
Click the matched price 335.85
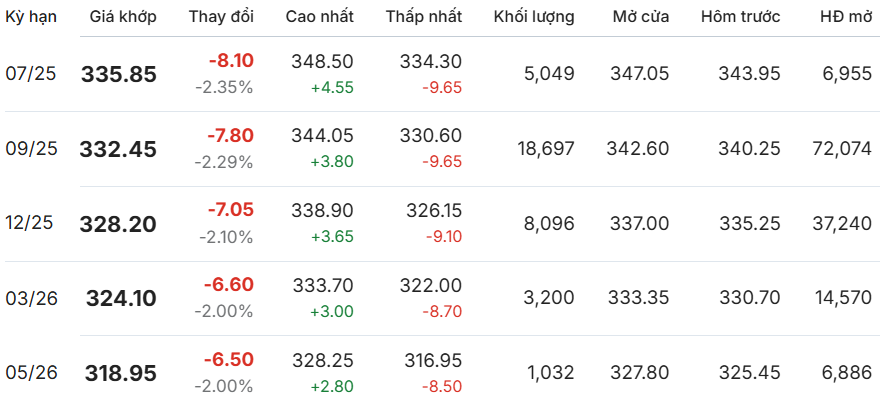tap(119, 74)
